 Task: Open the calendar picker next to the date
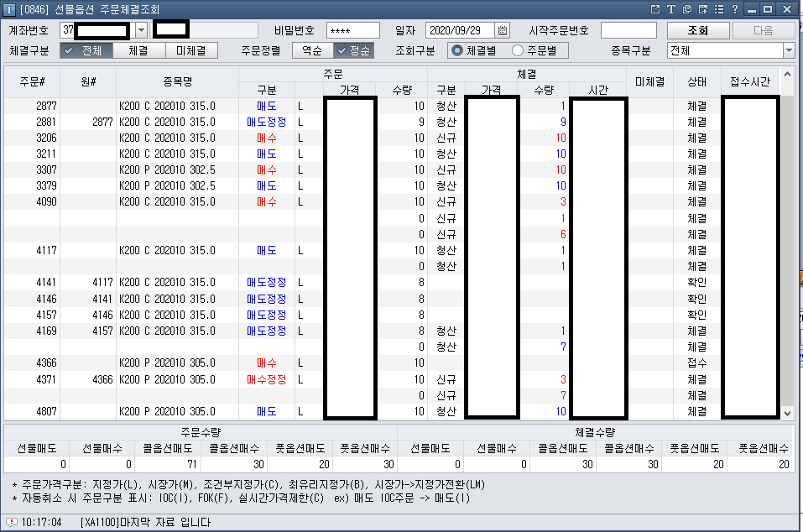click(503, 30)
